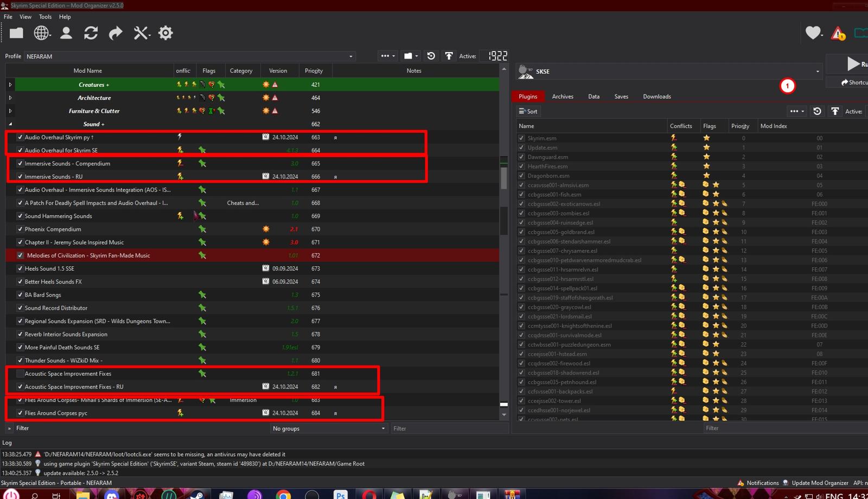The height and width of the screenshot is (499, 868).
Task: Open the wrench and screwdriver tools icon
Action: (x=141, y=33)
